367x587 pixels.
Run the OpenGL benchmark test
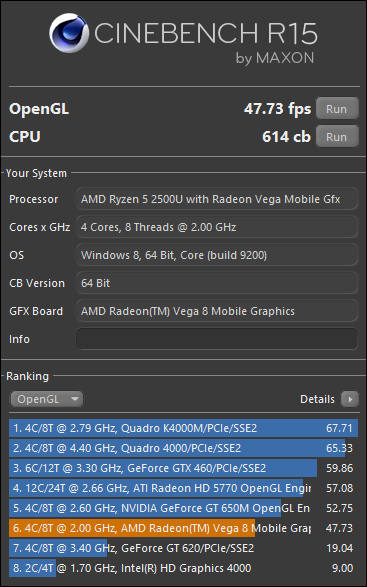tap(337, 109)
